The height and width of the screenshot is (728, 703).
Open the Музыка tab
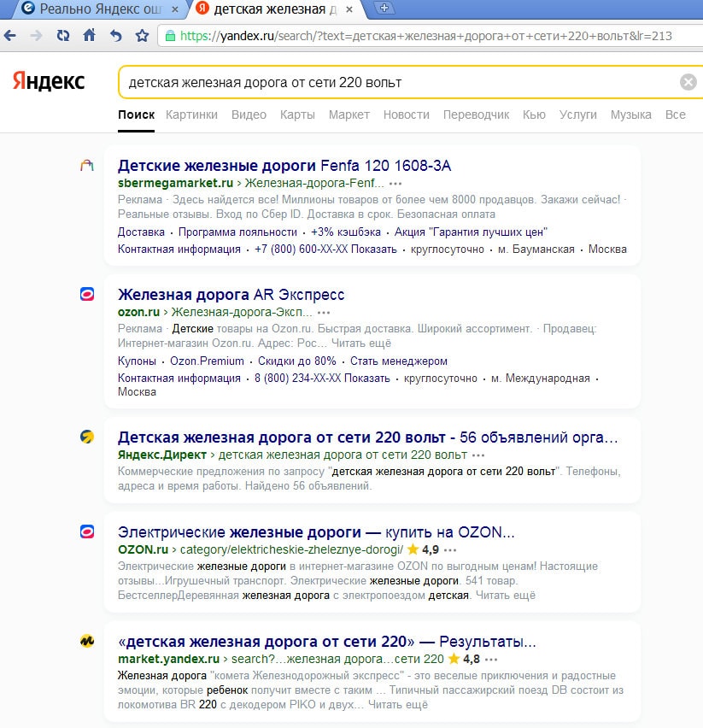point(631,114)
